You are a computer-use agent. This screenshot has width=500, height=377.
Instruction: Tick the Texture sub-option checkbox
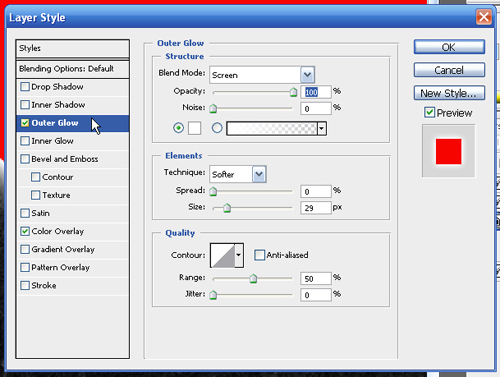point(35,195)
